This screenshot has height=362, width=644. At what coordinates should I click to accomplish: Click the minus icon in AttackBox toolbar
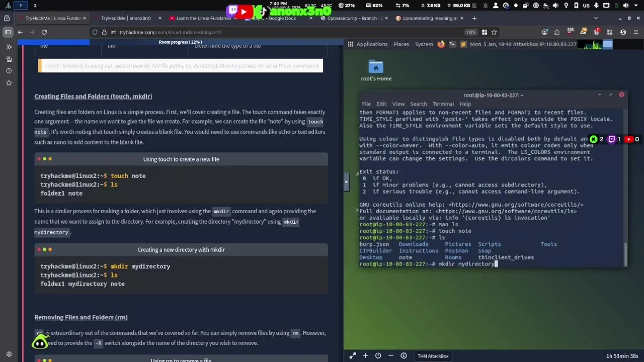click(391, 356)
